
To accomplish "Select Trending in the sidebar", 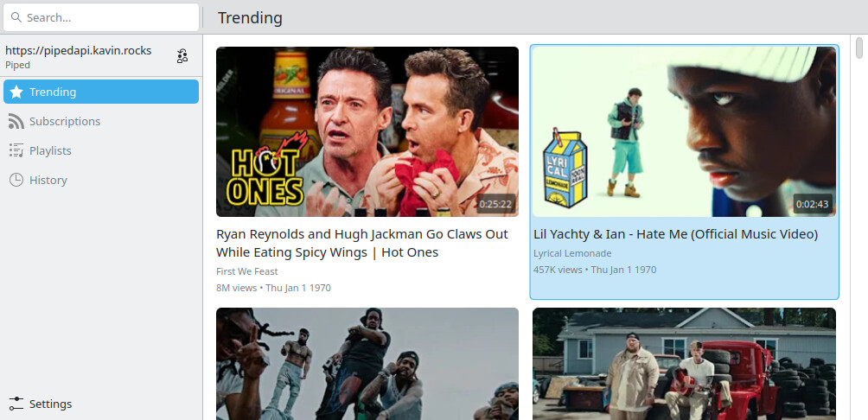I will (101, 92).
